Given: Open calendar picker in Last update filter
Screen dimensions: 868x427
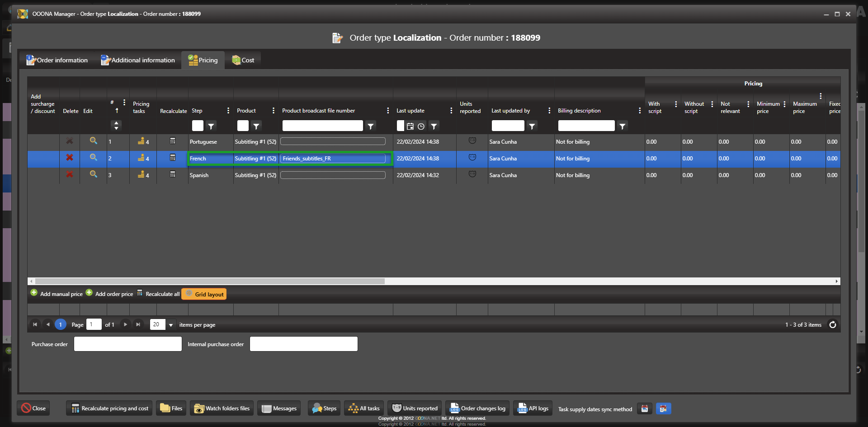Looking at the screenshot, I should click(x=410, y=127).
